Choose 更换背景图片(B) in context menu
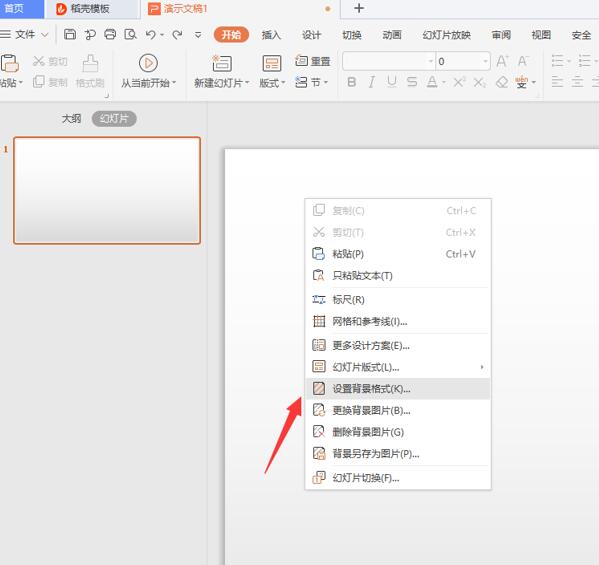599x565 pixels. 398,410
